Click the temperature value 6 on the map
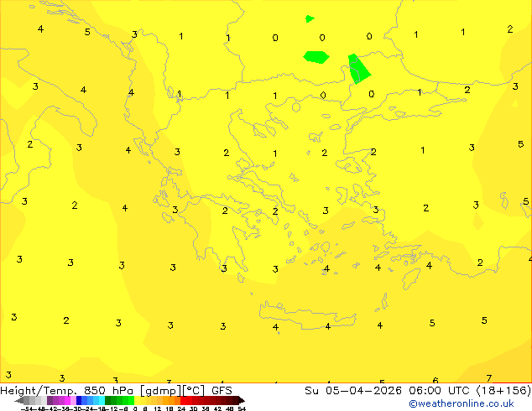 coord(435,381)
